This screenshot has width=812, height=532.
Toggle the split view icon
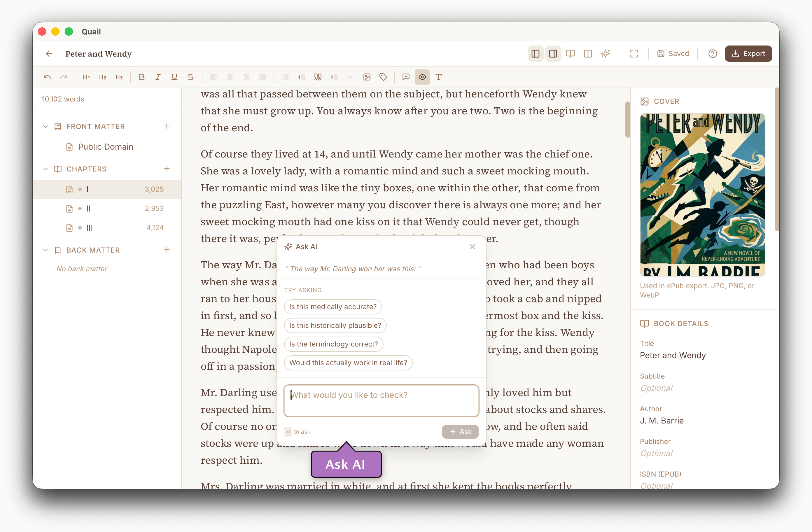[x=588, y=54]
